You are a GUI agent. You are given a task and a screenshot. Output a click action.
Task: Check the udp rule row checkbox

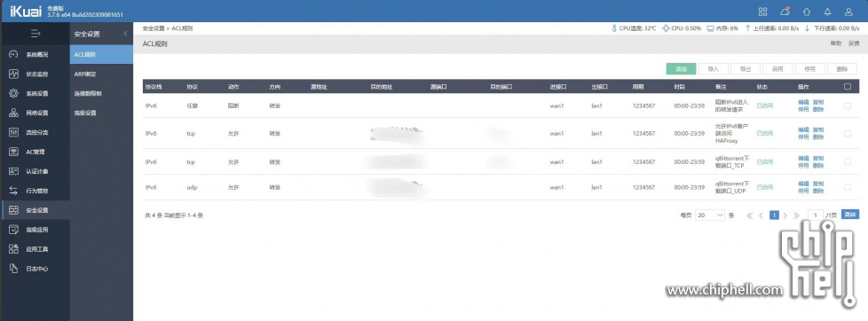[x=848, y=188]
